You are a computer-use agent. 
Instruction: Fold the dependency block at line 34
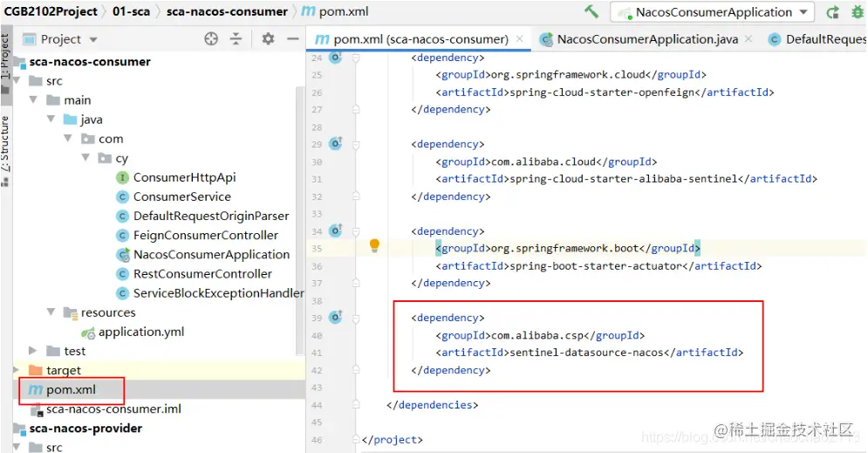356,231
